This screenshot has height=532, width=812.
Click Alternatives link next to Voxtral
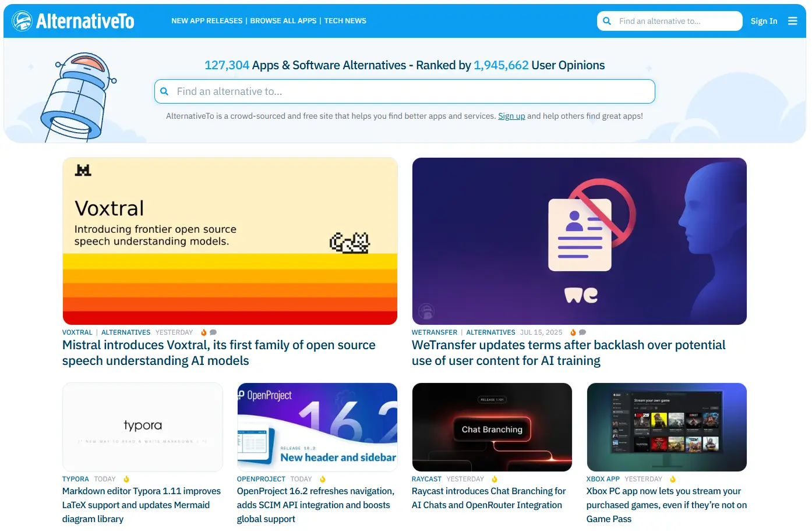click(x=126, y=332)
